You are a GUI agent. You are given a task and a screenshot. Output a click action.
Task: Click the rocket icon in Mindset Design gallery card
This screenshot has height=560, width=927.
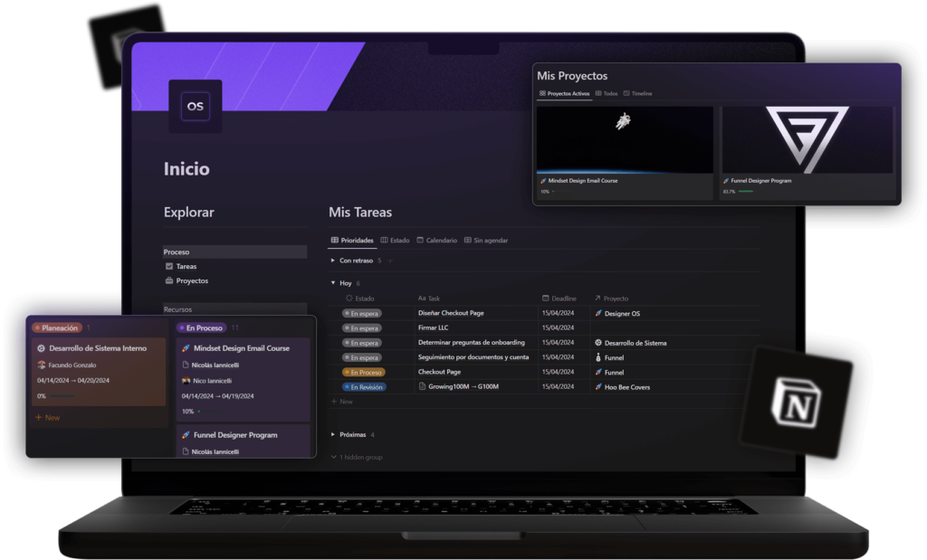(543, 181)
